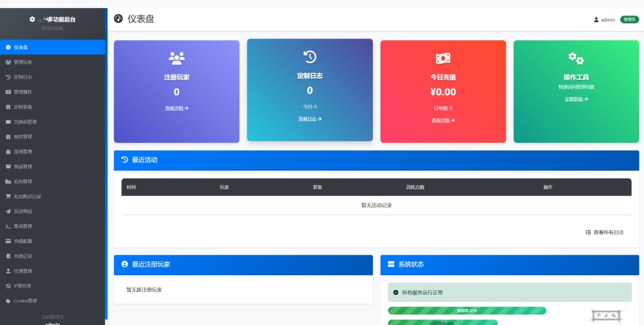Click the green check icon in system status
This screenshot has width=644, height=325.
(x=396, y=293)
